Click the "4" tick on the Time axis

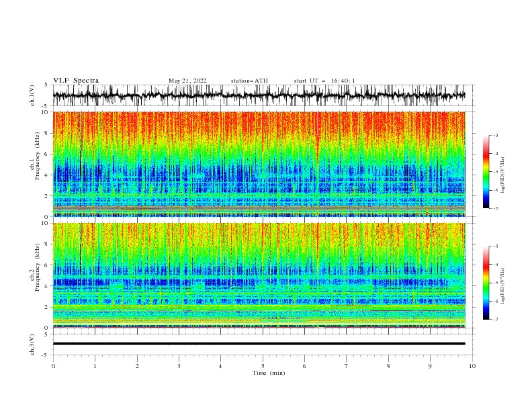[220, 366]
